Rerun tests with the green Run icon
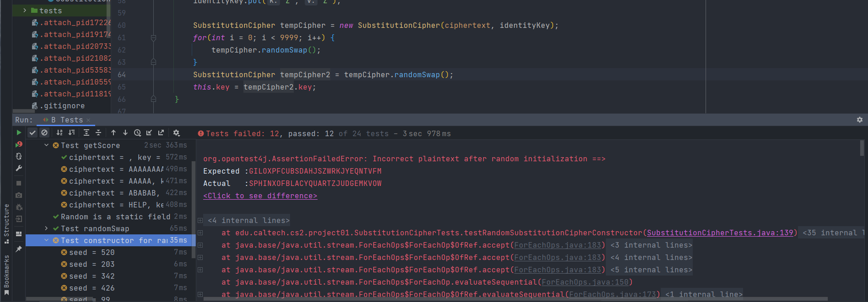 tap(19, 132)
